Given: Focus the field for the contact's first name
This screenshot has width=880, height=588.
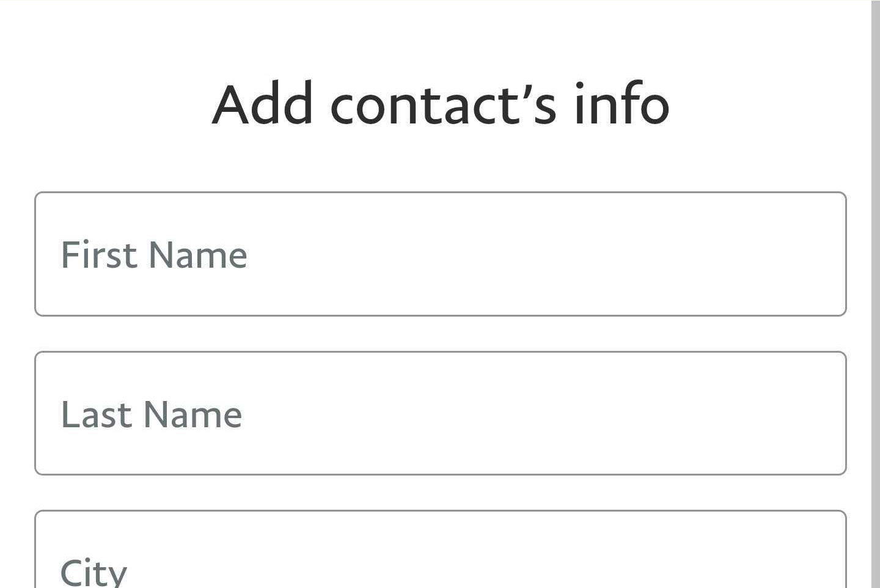Looking at the screenshot, I should (x=440, y=254).
